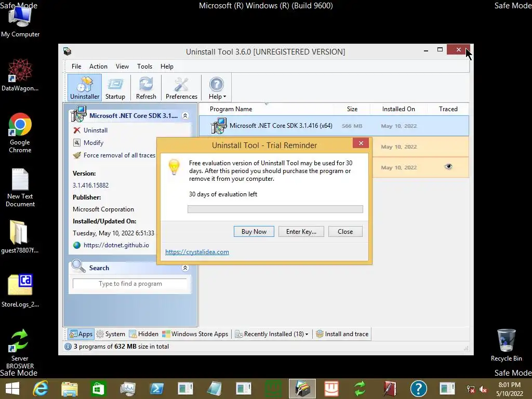This screenshot has height=399, width=532.
Task: Click the Refresh toolbar icon
Action: click(x=146, y=87)
